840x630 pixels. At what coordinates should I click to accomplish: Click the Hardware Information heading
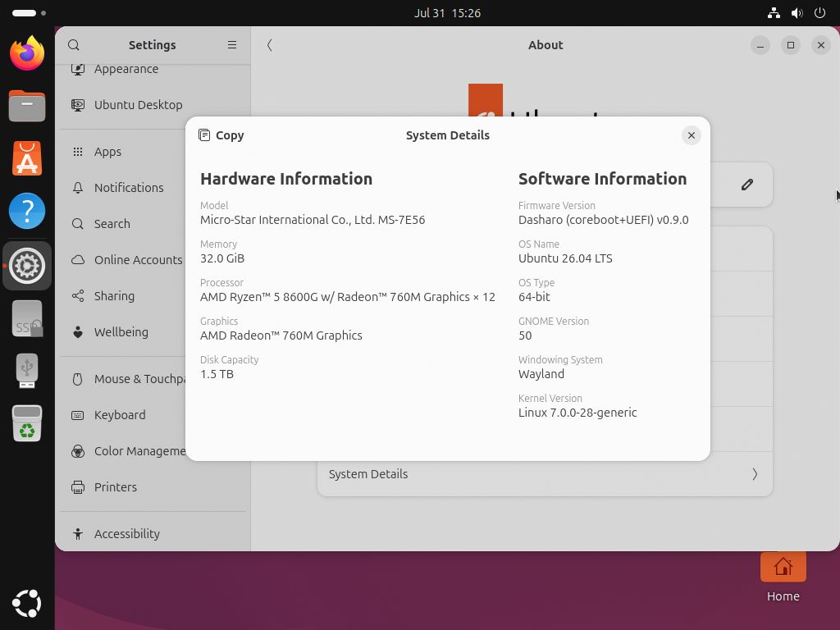[286, 178]
